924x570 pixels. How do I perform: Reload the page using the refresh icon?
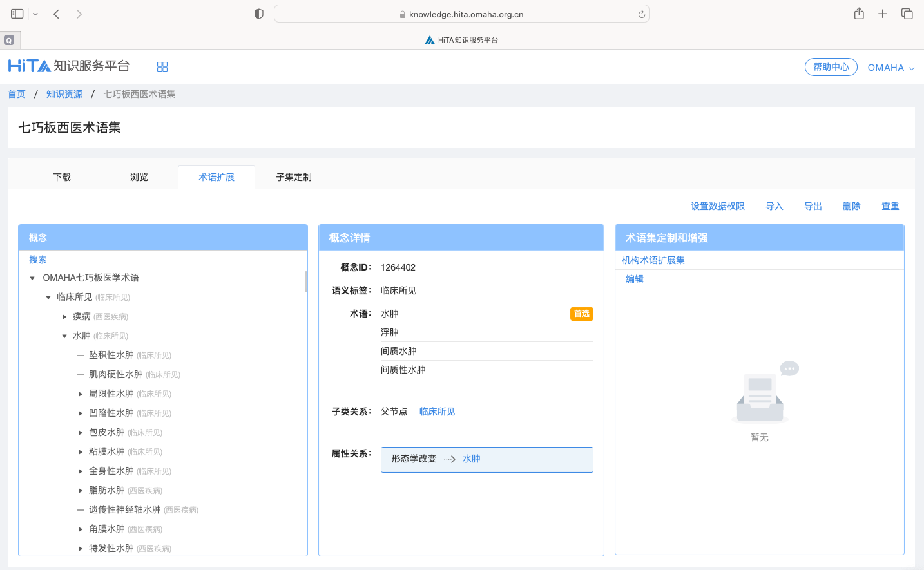click(x=641, y=14)
